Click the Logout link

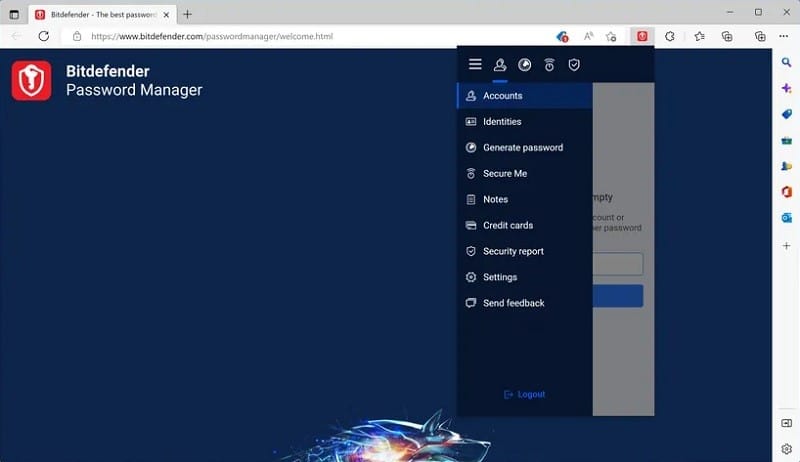524,394
